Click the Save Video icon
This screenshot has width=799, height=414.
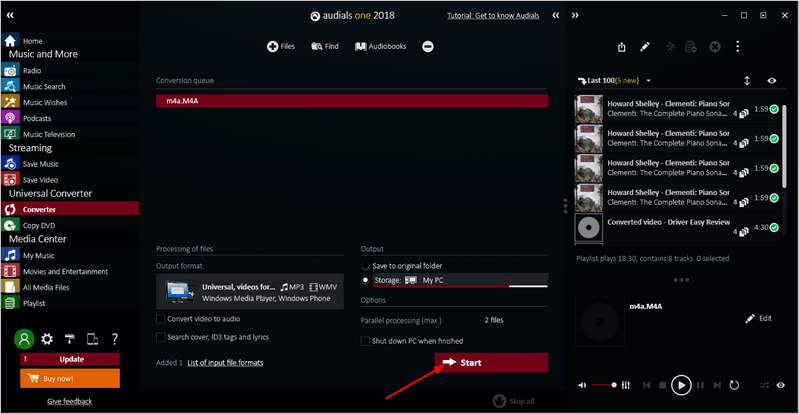[x=10, y=179]
